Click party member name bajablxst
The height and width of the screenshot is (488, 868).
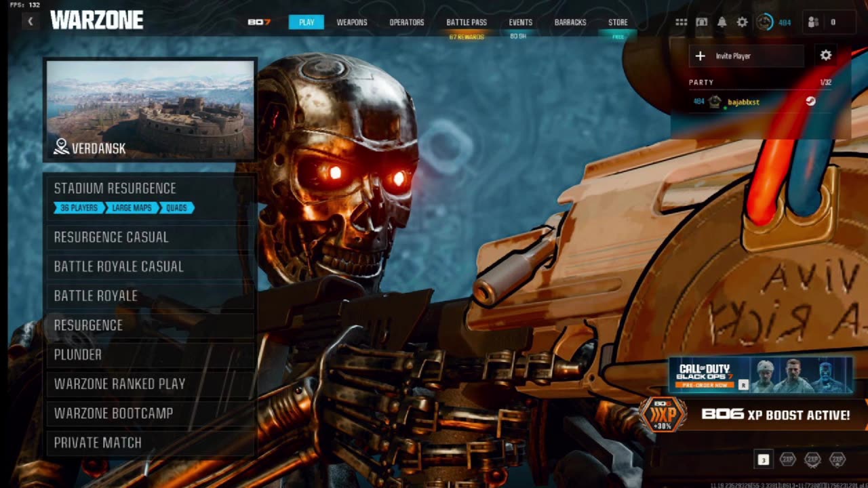click(x=743, y=102)
